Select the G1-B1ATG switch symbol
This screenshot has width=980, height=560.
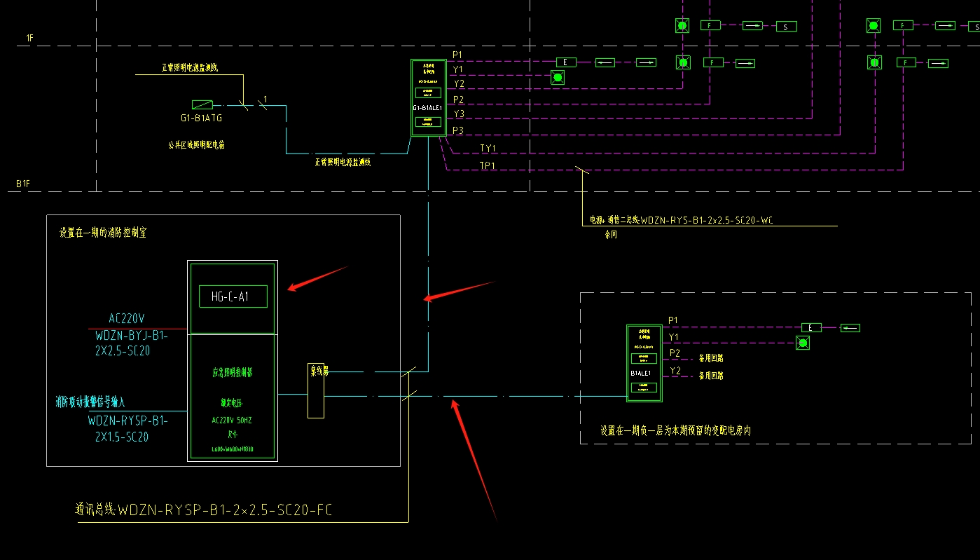click(202, 104)
